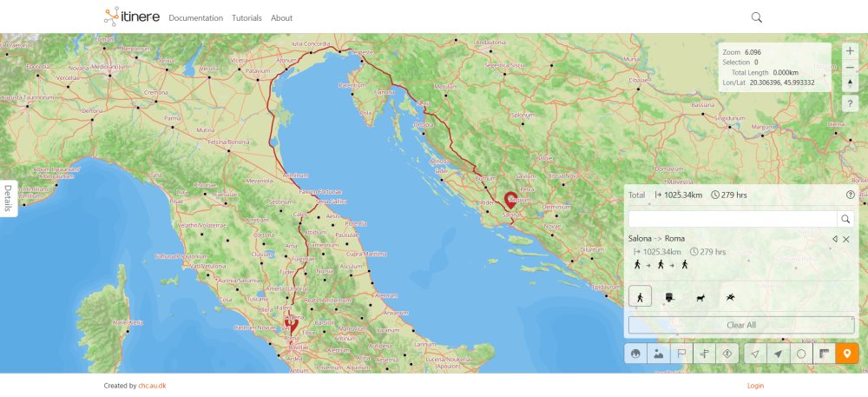Select the horseback rider travel mode
The image size is (868, 397).
730,297
